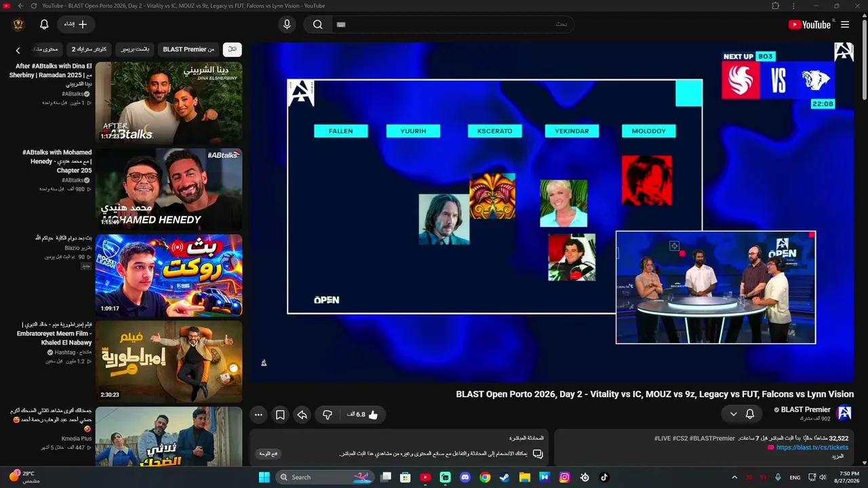Open the blast.tv/cs/tickets link
Screen dimensions: 868x488
[x=812, y=447]
